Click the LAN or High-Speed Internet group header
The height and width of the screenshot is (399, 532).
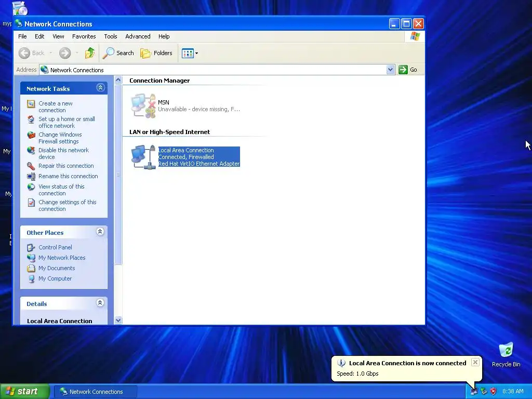coord(169,132)
